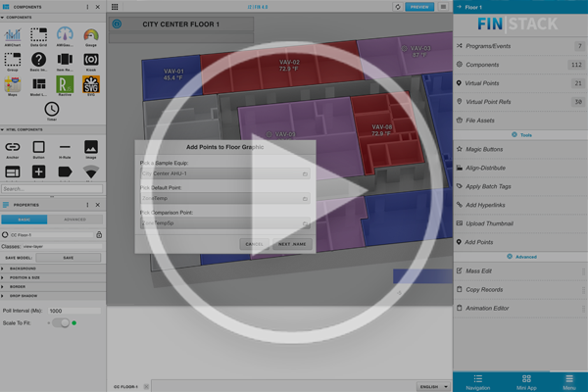The width and height of the screenshot is (588, 392).
Task: Click the info circle icon by City Center title
Action: pos(117,24)
